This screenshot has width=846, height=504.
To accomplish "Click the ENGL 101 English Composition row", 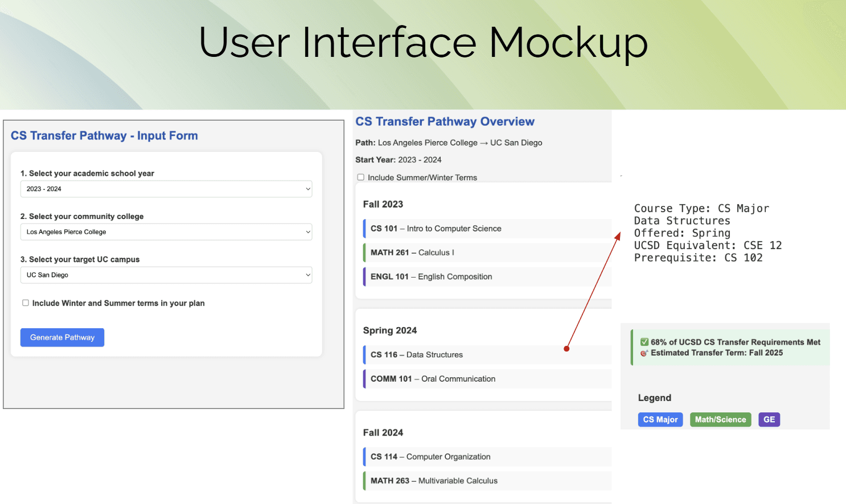I will click(431, 276).
